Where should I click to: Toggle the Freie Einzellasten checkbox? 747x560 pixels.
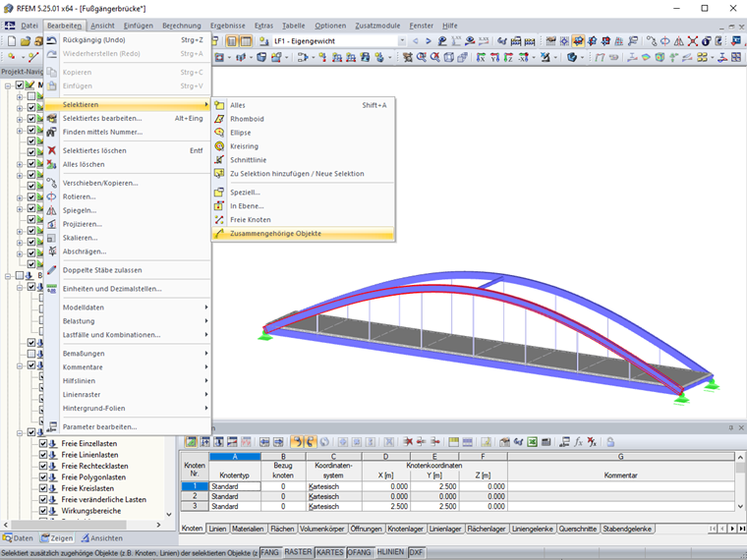pos(43,443)
